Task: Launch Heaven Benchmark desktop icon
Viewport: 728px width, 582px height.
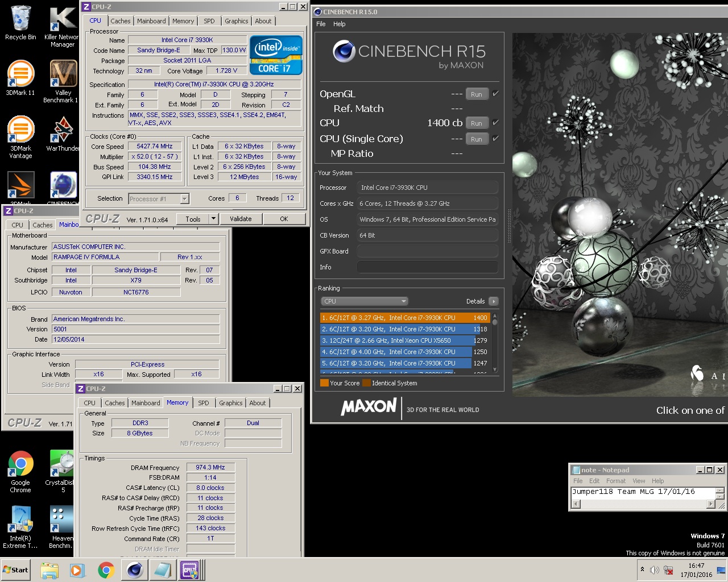Action: [62, 527]
